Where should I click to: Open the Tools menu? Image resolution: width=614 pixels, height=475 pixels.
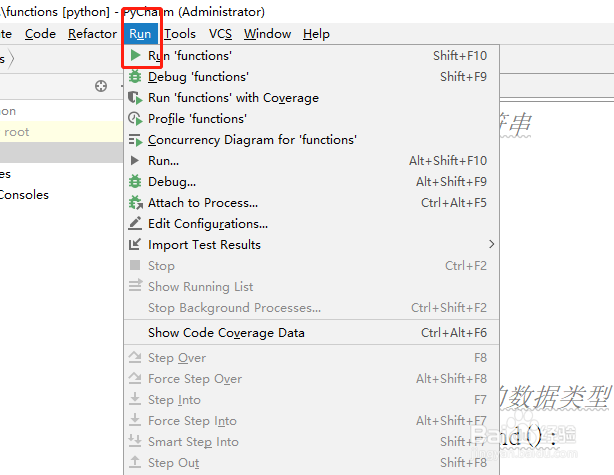tap(180, 34)
